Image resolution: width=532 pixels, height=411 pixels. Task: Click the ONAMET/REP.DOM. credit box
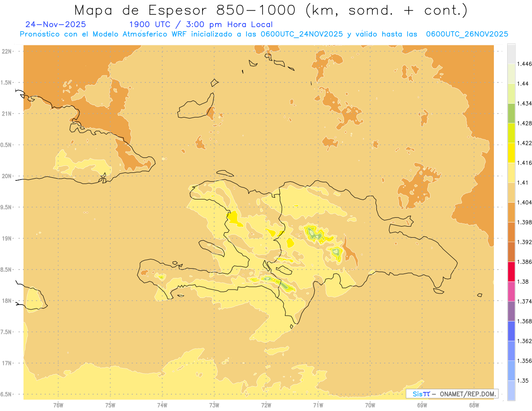pyautogui.click(x=452, y=394)
